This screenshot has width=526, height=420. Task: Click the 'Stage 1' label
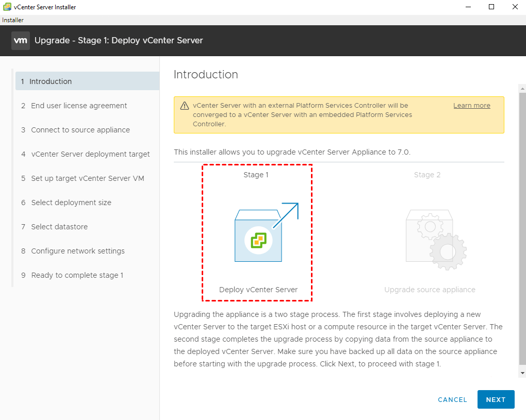[x=256, y=175]
